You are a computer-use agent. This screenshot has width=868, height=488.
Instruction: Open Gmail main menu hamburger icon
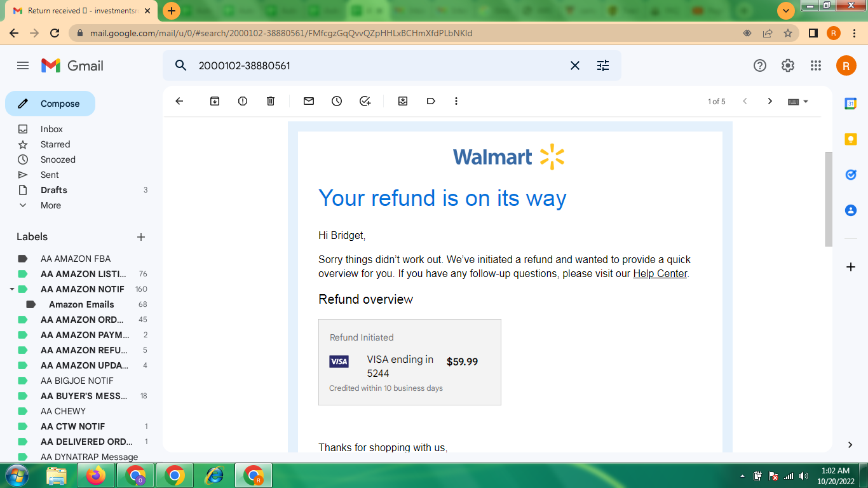23,65
